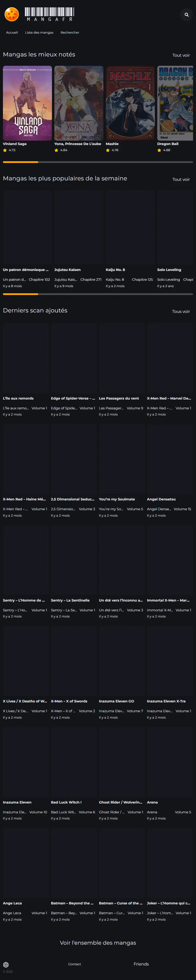Click Tout voir for top-rated mangas

click(181, 55)
